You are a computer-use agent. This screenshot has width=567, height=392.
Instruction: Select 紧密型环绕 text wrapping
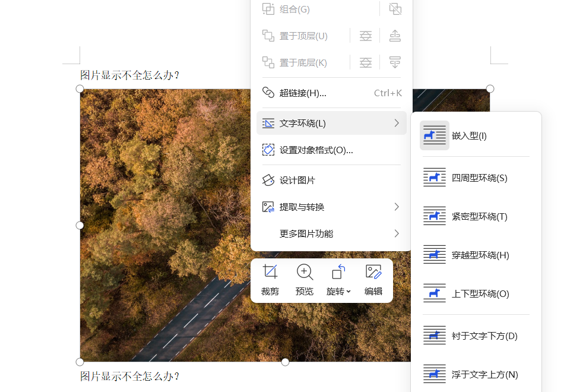point(475,216)
